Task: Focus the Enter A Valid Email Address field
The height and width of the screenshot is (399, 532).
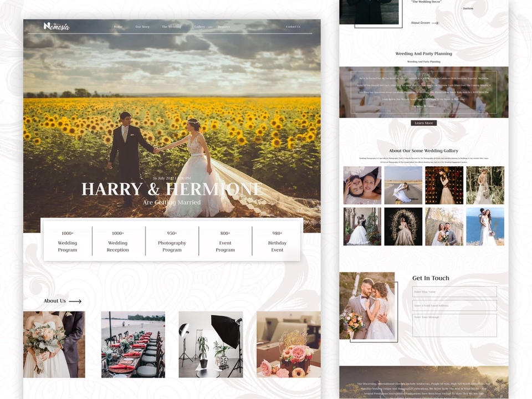Action: click(x=454, y=306)
